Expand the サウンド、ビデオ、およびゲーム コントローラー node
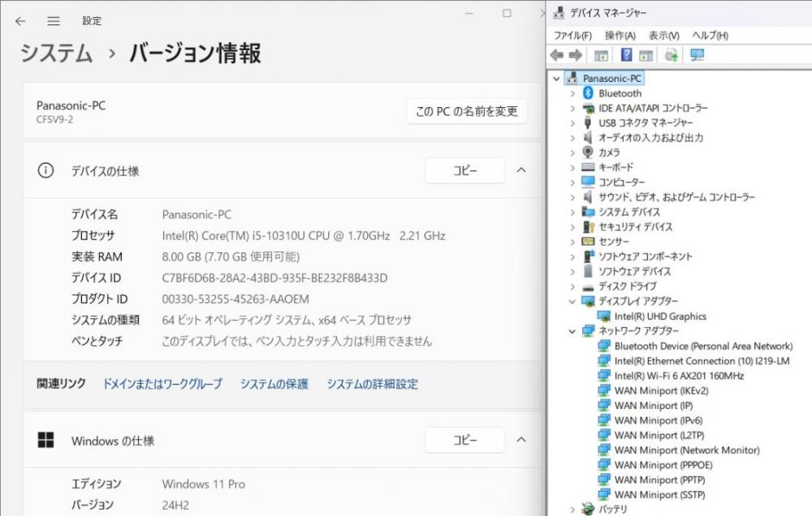812x516 pixels. coord(572,197)
